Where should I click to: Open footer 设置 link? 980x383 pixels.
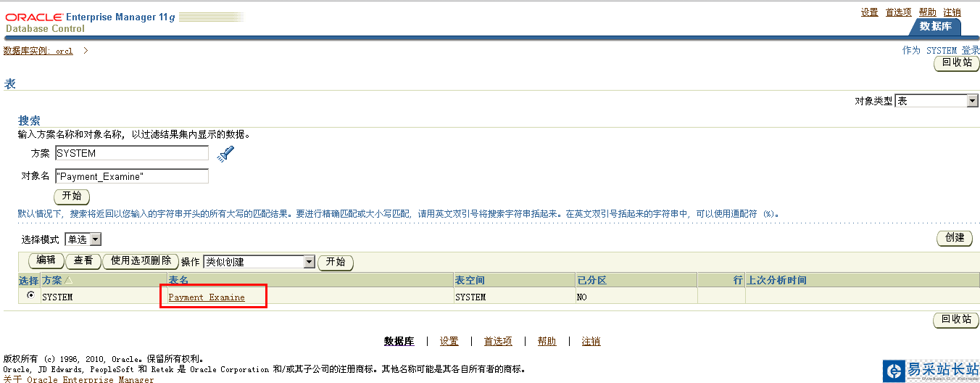pyautogui.click(x=449, y=342)
